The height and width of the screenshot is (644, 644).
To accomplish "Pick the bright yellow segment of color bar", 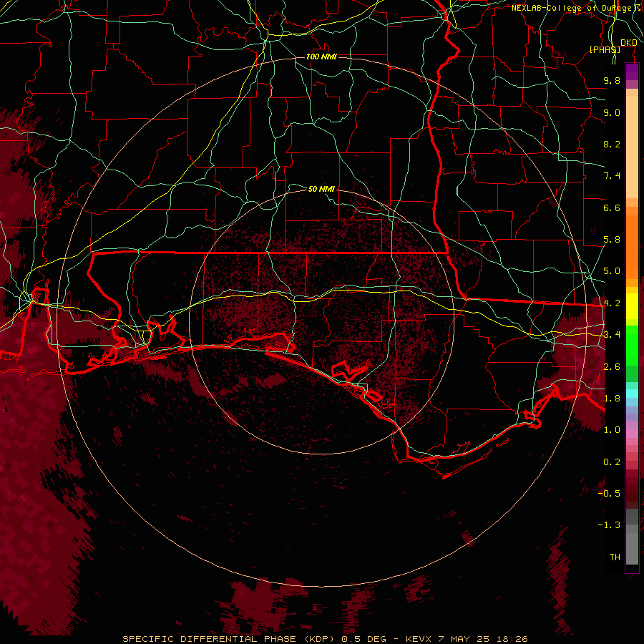I will point(632,306).
